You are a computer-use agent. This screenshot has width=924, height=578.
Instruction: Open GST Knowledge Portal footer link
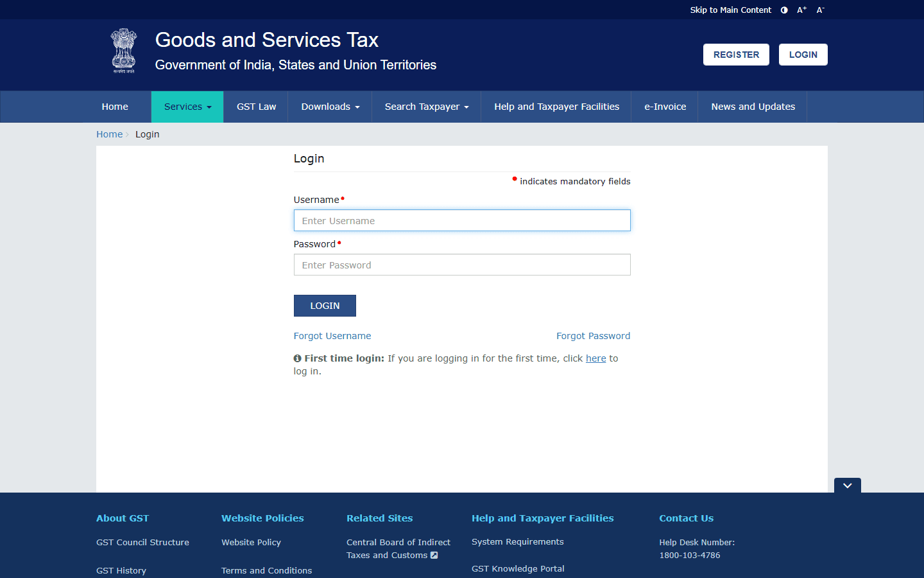point(518,569)
